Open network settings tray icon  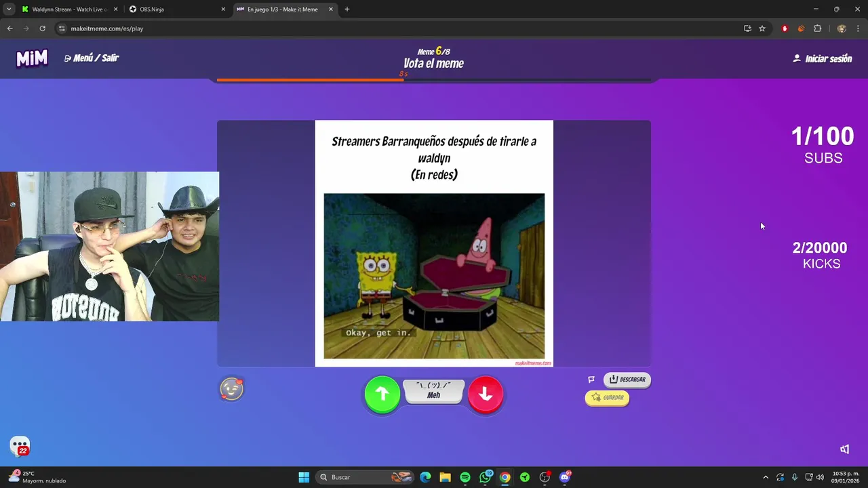(809, 477)
